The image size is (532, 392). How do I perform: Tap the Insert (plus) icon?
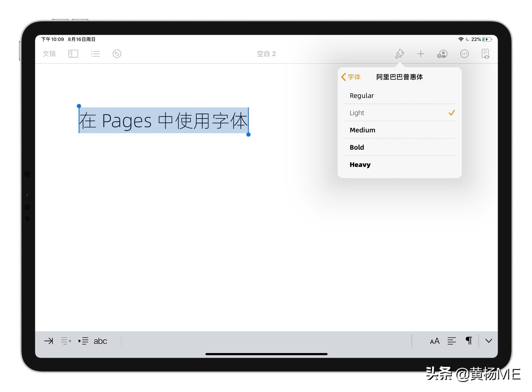click(421, 54)
